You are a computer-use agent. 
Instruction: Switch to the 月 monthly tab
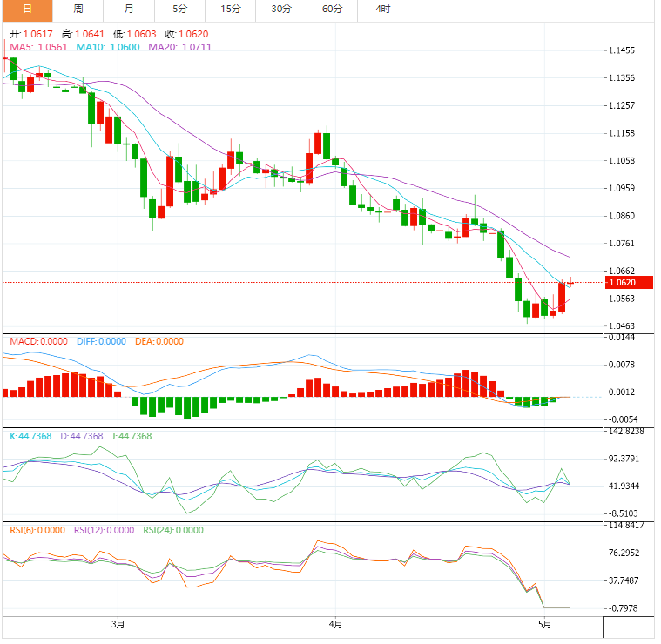[129, 10]
